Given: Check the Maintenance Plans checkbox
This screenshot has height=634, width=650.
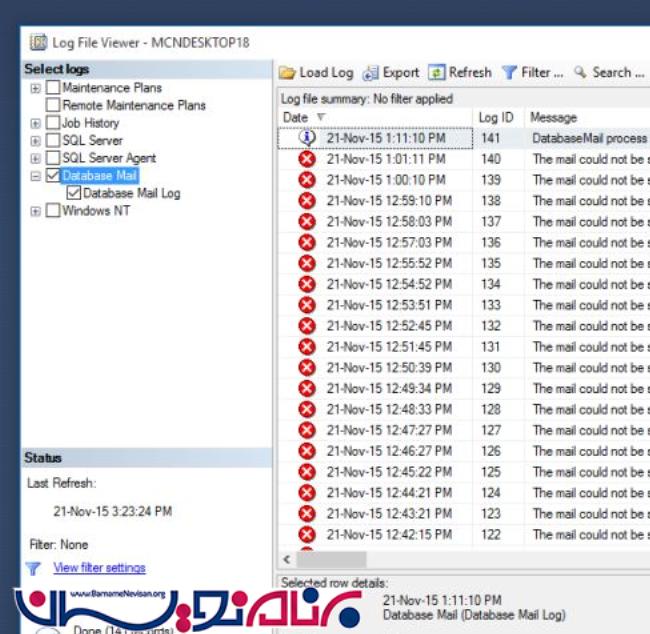Looking at the screenshot, I should [53, 87].
